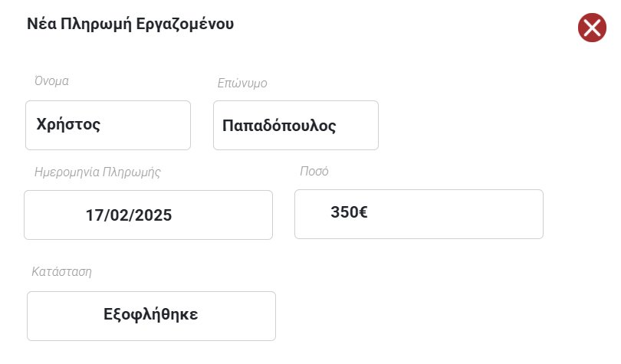Click into the Ποσό amount field
Screen dimensions: 621x364
(419, 214)
